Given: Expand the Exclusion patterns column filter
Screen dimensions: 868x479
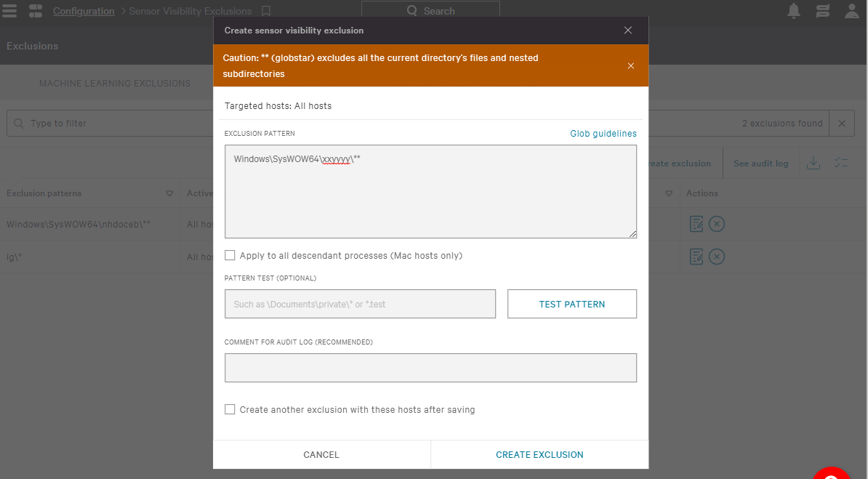Looking at the screenshot, I should click(x=169, y=193).
